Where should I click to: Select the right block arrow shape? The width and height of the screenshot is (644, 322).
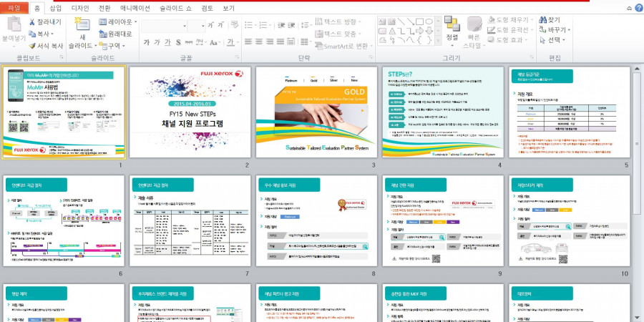pyautogui.click(x=420, y=31)
